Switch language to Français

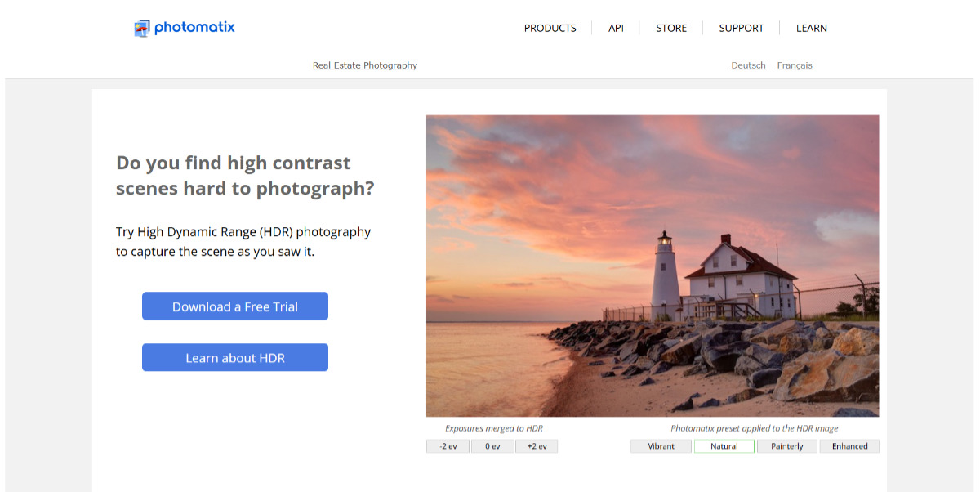click(x=795, y=65)
